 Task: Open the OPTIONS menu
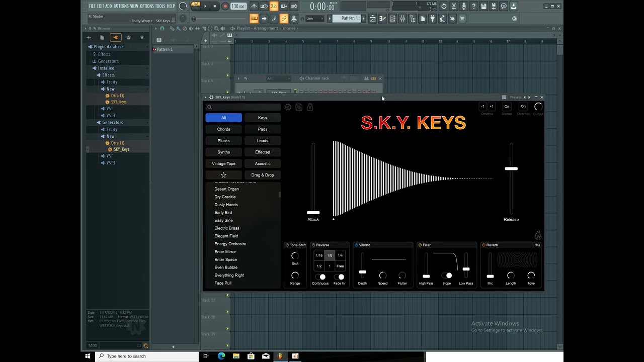click(x=147, y=6)
